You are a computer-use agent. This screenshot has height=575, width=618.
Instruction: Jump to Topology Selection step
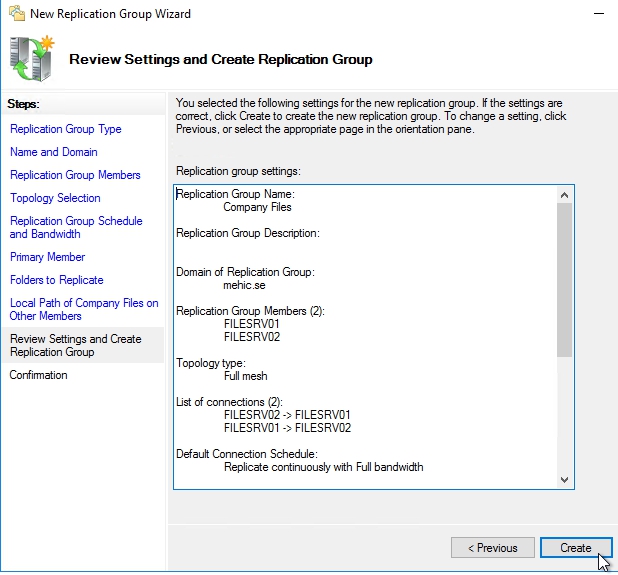55,198
